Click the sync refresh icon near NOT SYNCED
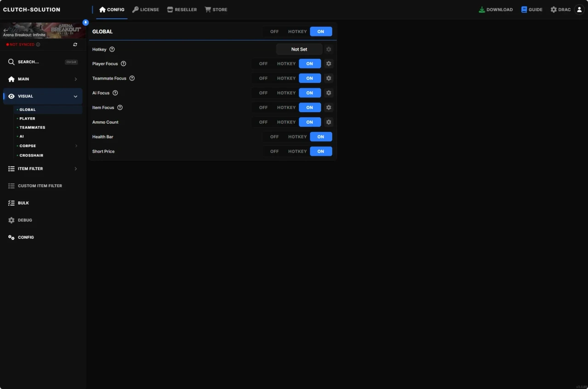The height and width of the screenshot is (389, 588). click(x=75, y=44)
